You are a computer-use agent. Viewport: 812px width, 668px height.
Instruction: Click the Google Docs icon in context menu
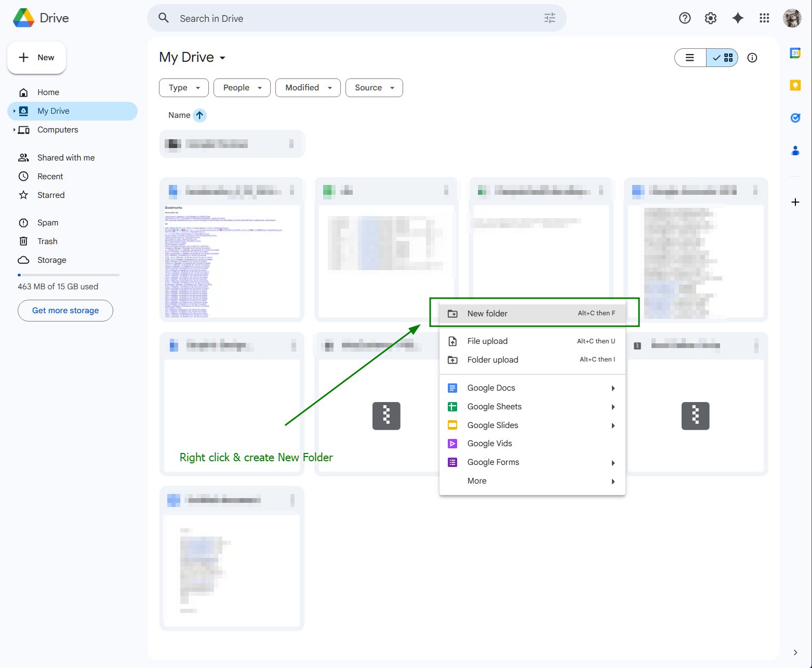point(452,388)
